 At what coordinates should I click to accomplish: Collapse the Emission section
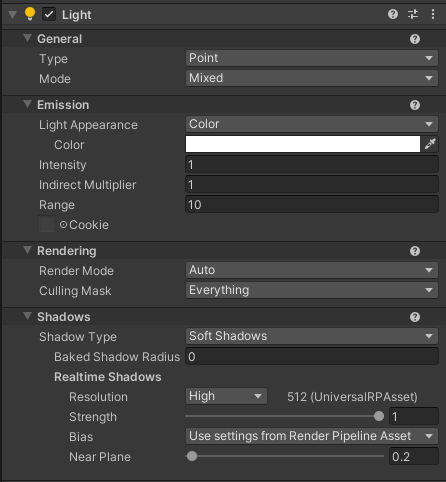point(27,104)
